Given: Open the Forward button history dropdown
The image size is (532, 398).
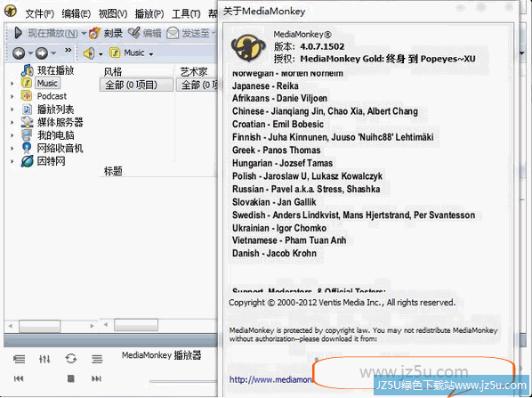Looking at the screenshot, I should pyautogui.click(x=53, y=53).
